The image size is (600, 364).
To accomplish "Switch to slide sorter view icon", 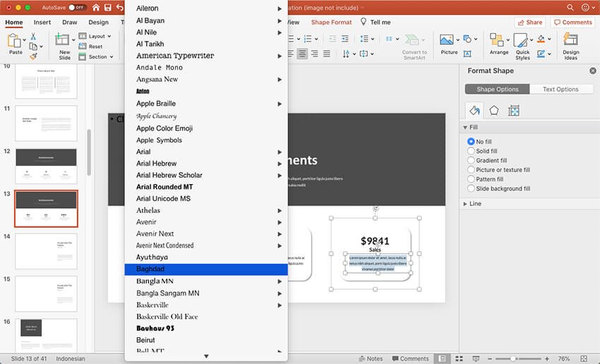I will coord(459,358).
